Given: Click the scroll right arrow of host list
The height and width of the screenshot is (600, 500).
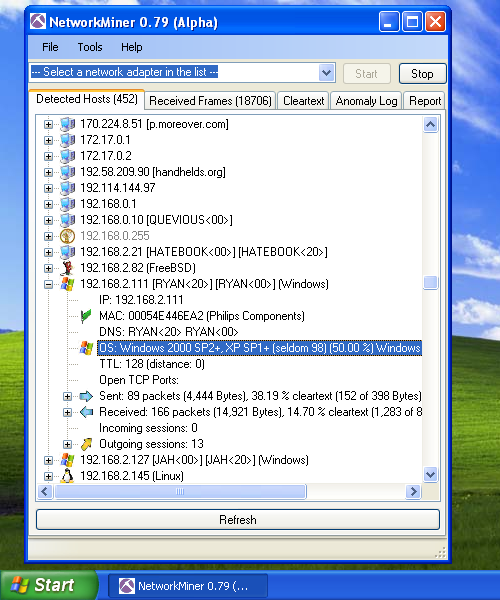Looking at the screenshot, I should [413, 491].
